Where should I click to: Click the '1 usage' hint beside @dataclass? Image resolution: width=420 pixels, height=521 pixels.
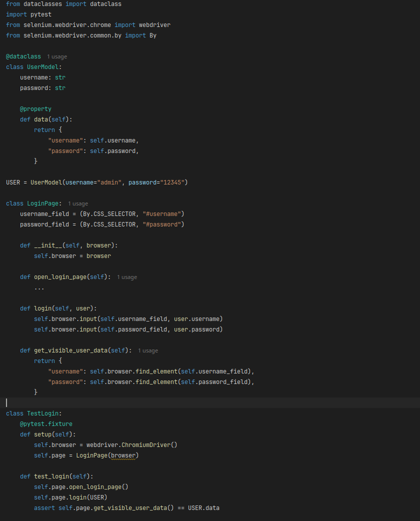pyautogui.click(x=57, y=57)
